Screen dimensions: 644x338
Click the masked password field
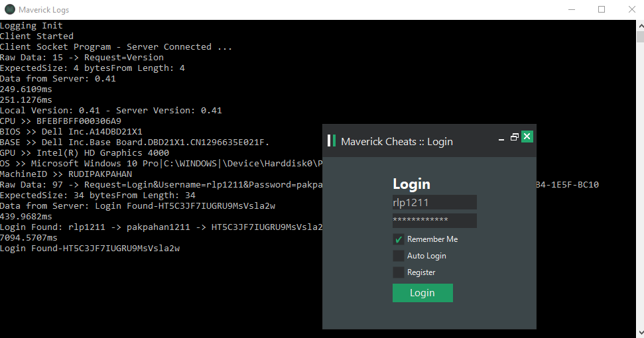(x=434, y=220)
